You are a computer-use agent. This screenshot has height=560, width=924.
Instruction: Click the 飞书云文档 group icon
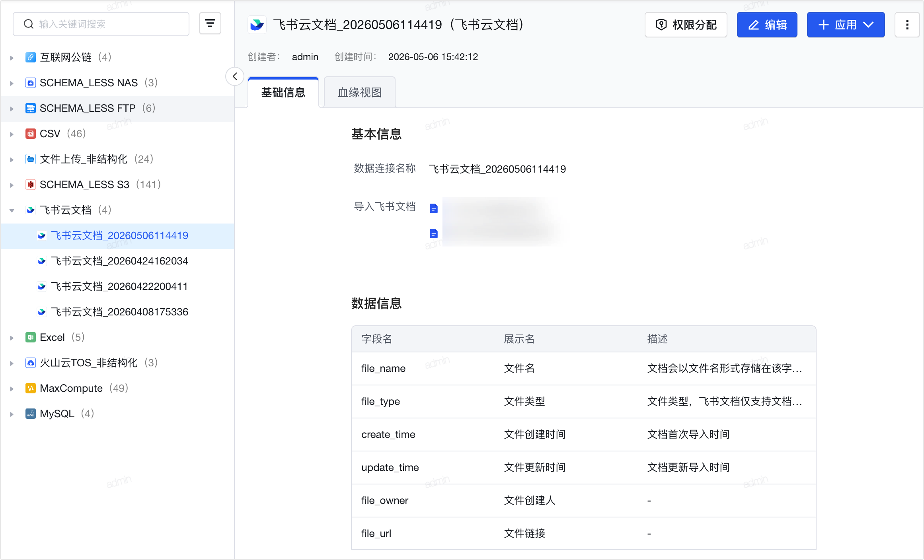coord(30,210)
